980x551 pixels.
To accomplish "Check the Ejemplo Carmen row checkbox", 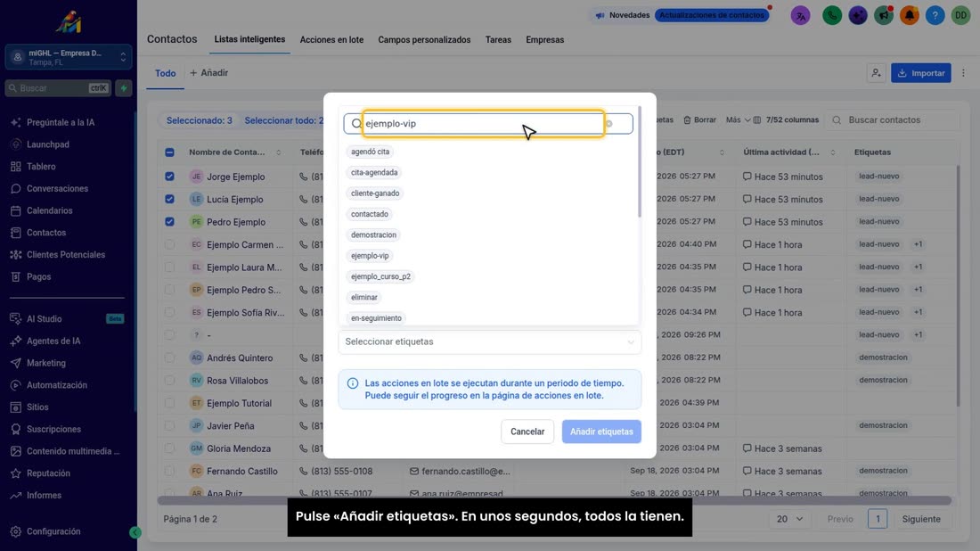I will coord(169,244).
